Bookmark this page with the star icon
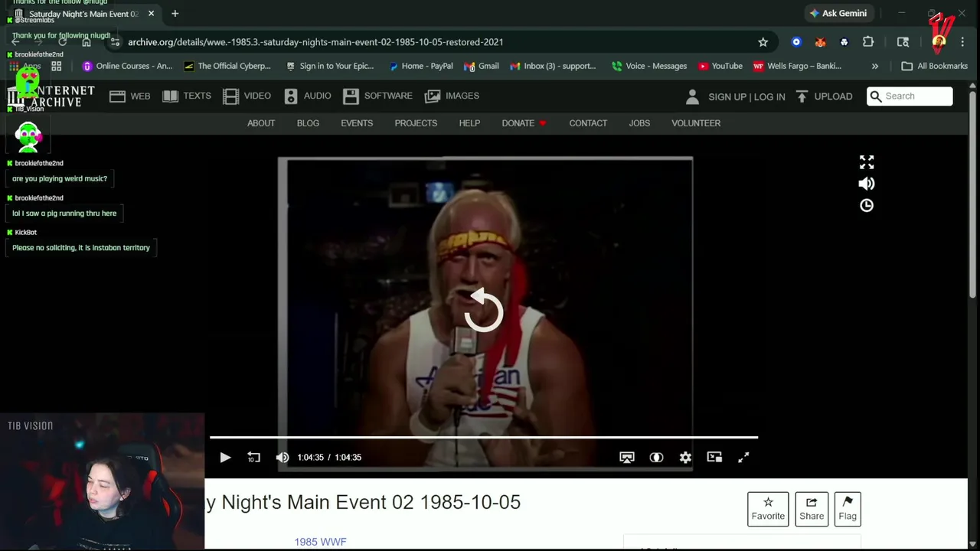980x551 pixels. tap(763, 42)
